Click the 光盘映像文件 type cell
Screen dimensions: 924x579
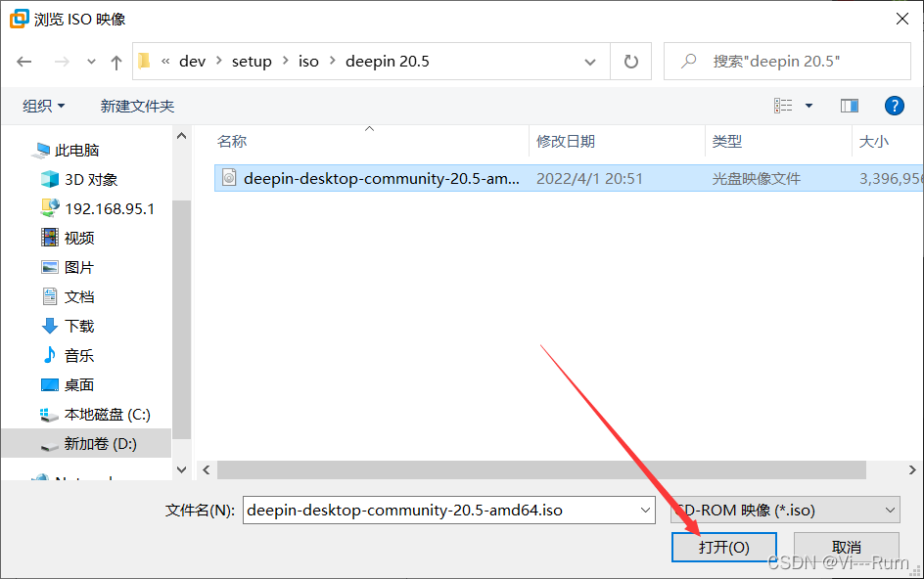tap(756, 178)
